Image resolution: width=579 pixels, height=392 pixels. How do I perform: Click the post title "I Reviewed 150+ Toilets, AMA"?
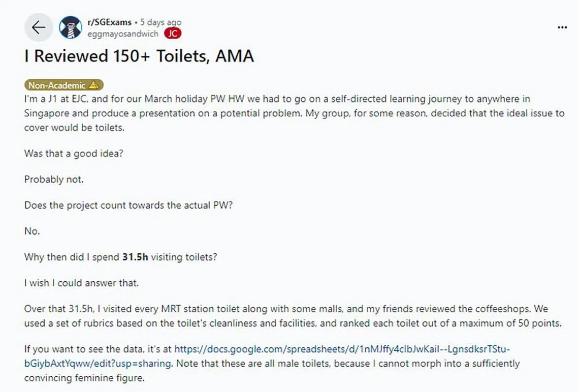coord(139,56)
